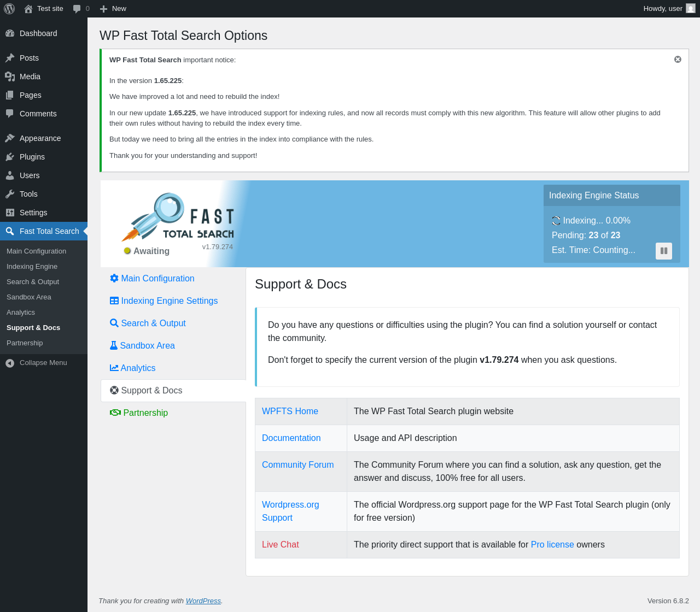Dismiss the important notice
This screenshot has height=612, width=700.
click(678, 60)
